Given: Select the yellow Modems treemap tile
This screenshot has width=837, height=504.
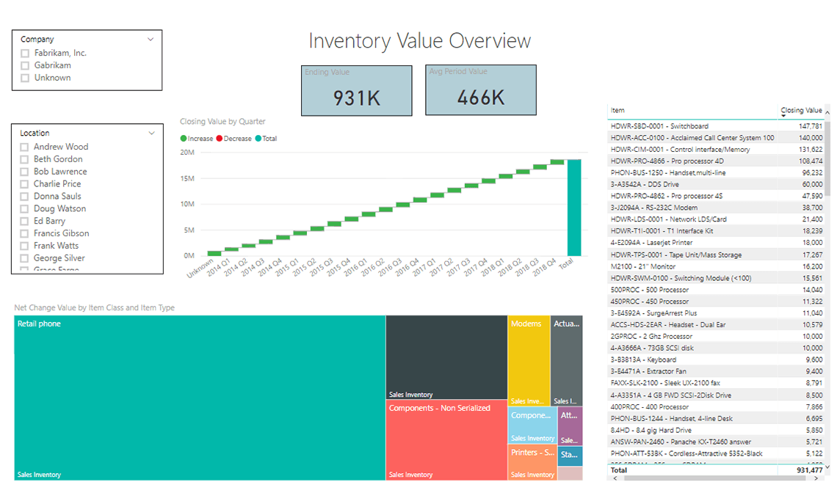Looking at the screenshot, I should [529, 360].
